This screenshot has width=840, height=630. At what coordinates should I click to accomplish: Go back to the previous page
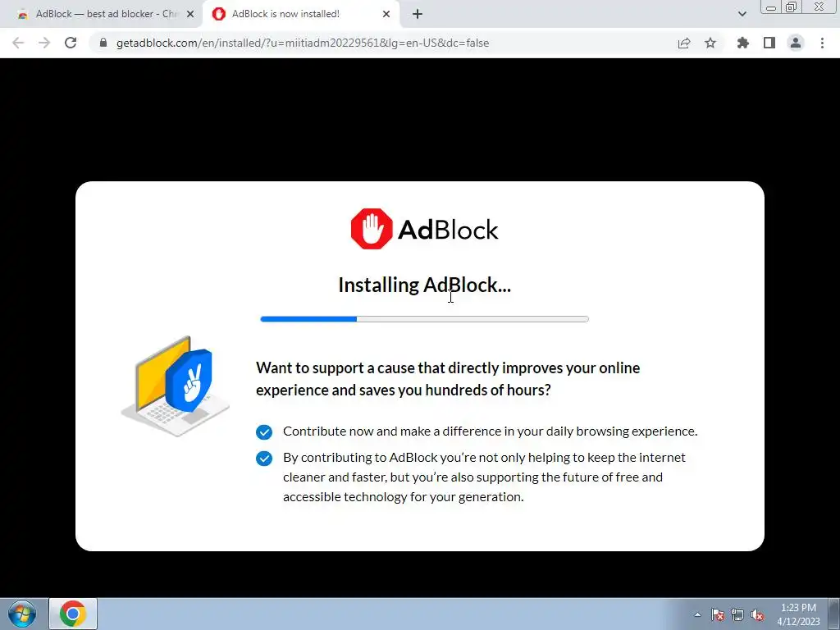pos(18,43)
